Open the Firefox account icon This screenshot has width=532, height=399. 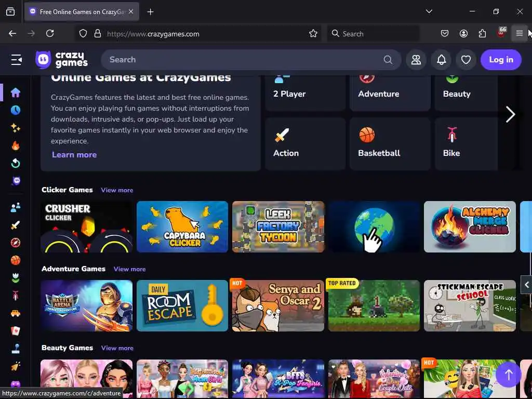463,33
